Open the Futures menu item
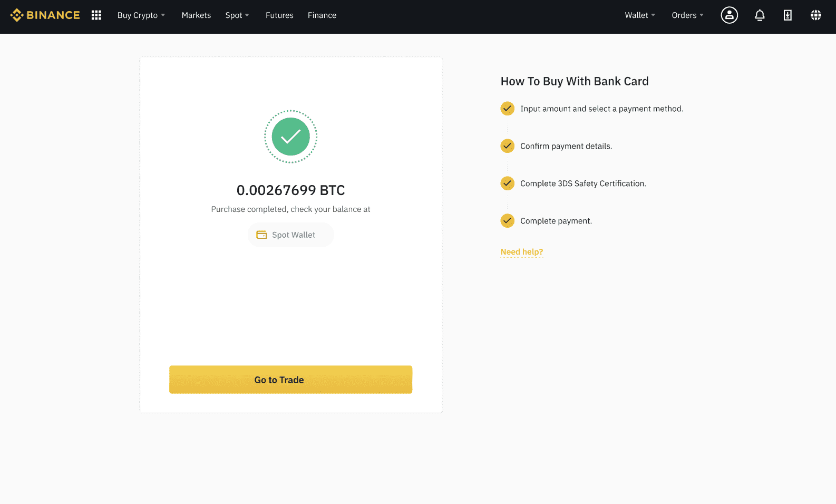The width and height of the screenshot is (836, 504). [279, 15]
